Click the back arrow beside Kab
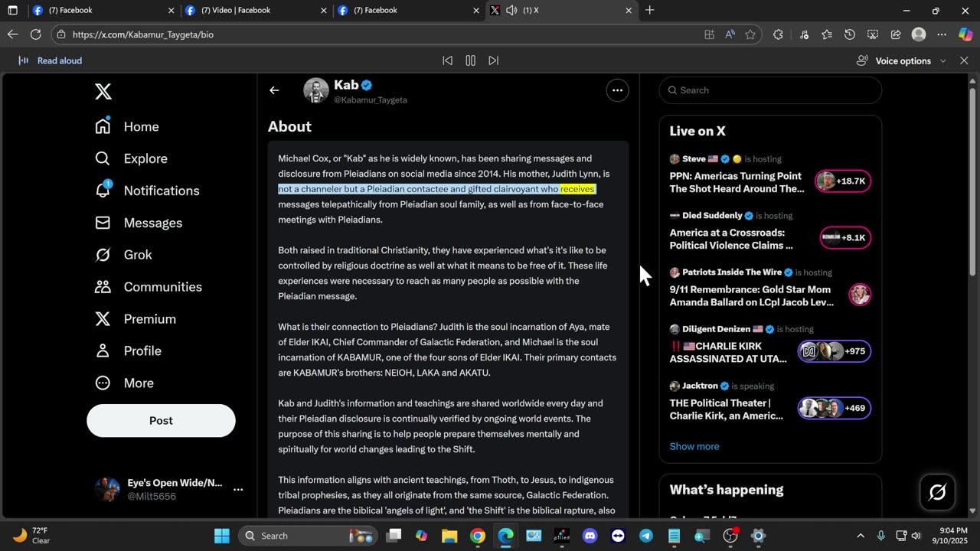This screenshot has height=551, width=980. (x=274, y=90)
